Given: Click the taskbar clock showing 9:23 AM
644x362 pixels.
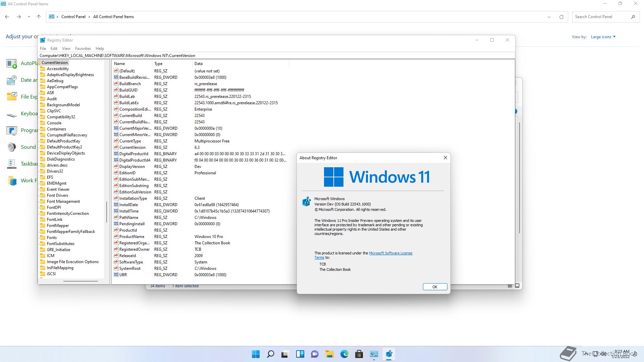Looking at the screenshot, I should [x=621, y=354].
